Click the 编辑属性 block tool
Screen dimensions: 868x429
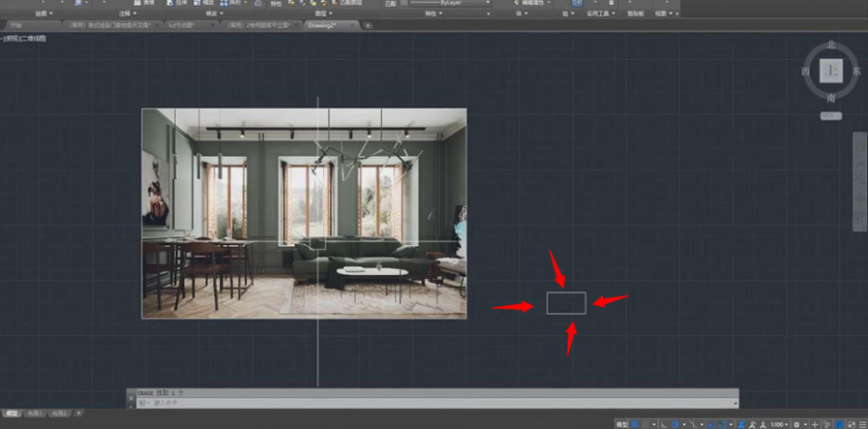532,3
